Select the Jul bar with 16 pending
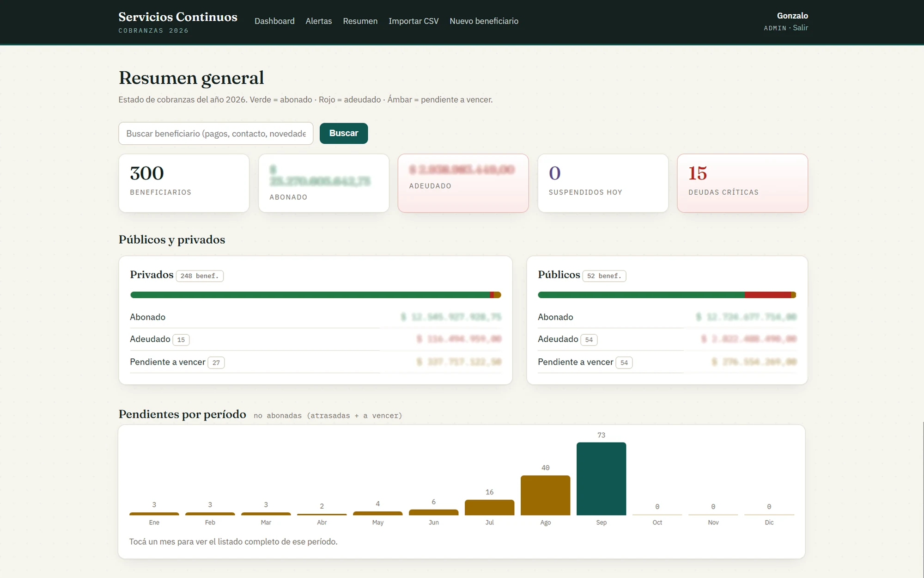The image size is (924, 578). pyautogui.click(x=490, y=507)
